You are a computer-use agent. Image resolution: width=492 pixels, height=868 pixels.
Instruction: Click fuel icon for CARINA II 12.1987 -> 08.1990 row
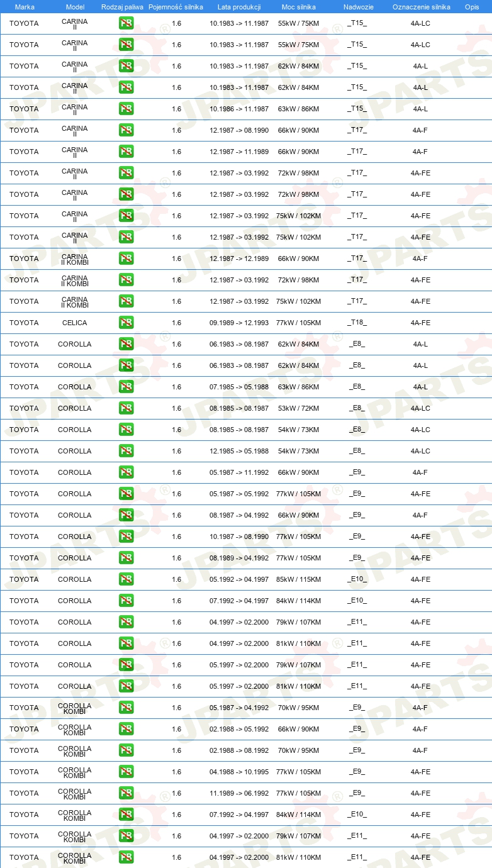(126, 130)
